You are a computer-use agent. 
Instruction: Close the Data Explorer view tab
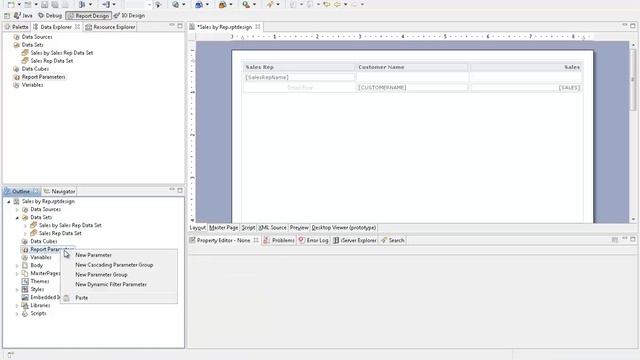[77, 27]
